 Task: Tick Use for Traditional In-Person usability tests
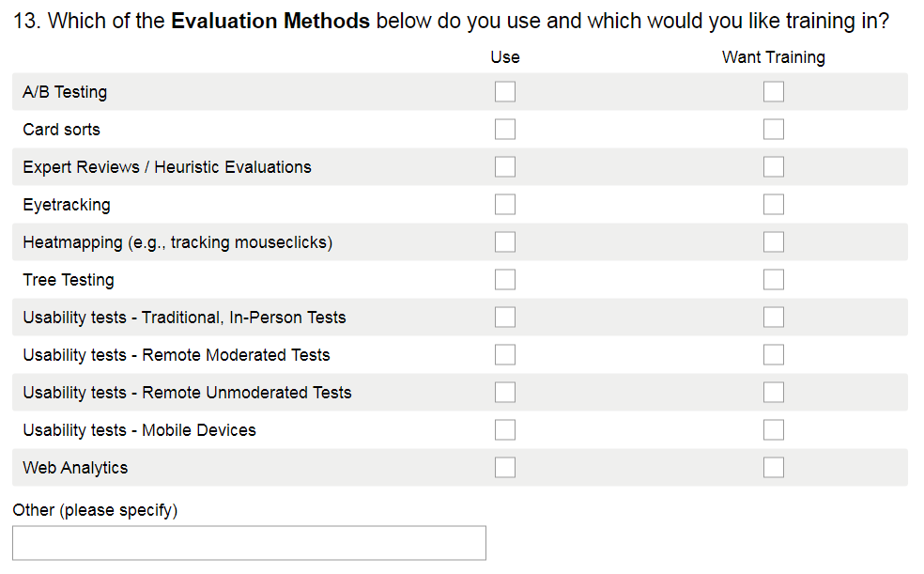pyautogui.click(x=505, y=318)
